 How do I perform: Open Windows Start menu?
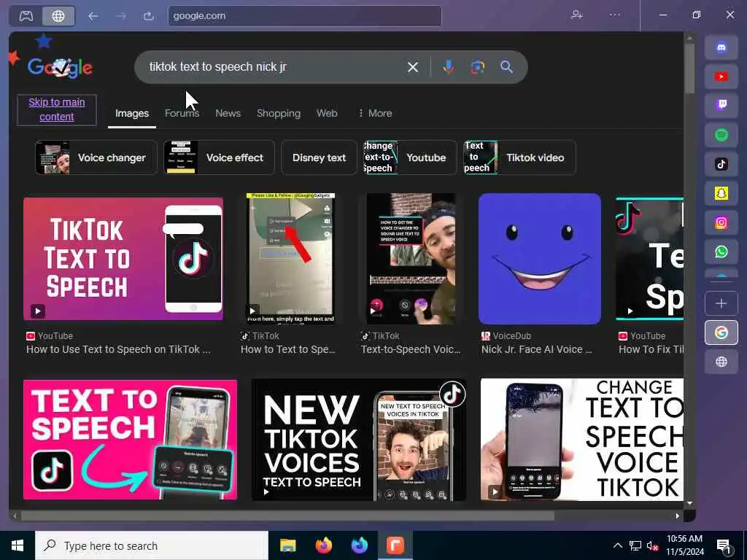(18, 545)
